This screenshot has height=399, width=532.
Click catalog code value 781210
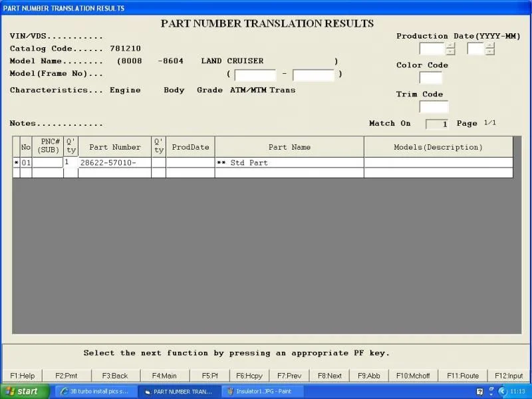[x=125, y=49]
